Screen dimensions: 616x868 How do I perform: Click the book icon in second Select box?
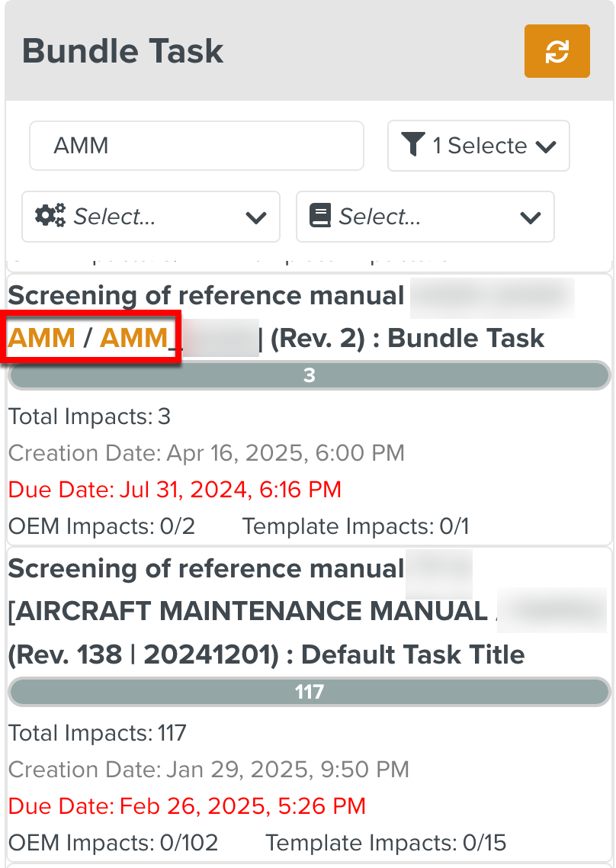point(320,217)
